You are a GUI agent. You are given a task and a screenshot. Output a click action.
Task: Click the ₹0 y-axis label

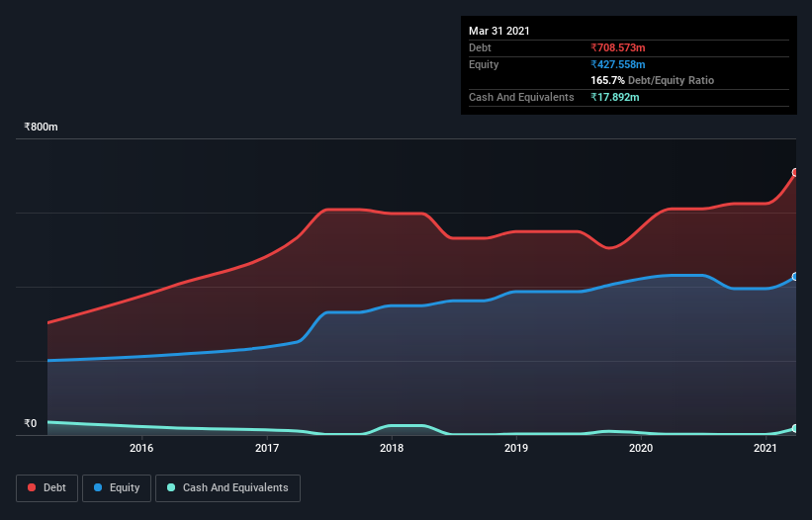(31, 423)
